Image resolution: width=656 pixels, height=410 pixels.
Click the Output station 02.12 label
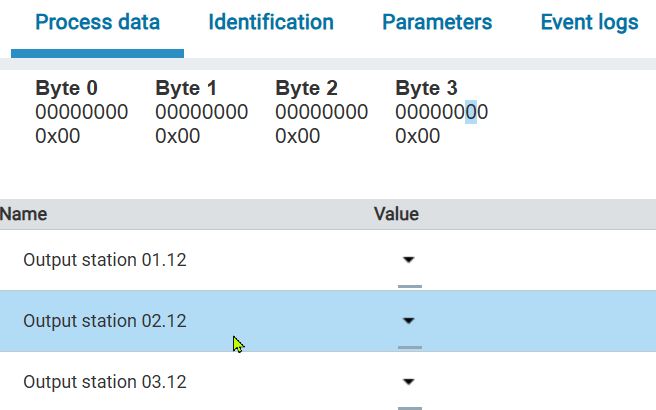[104, 321]
